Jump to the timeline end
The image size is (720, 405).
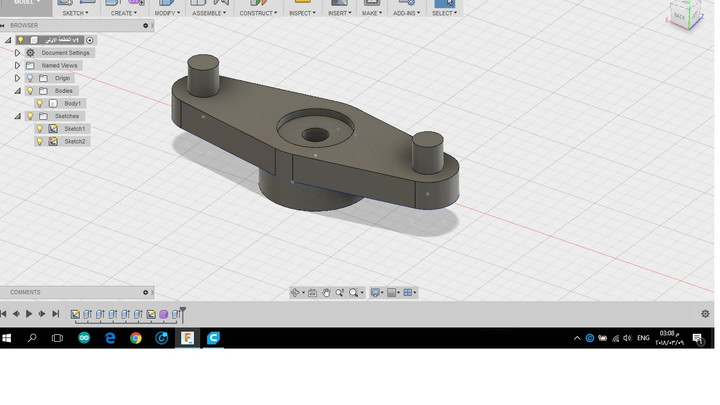coord(56,314)
